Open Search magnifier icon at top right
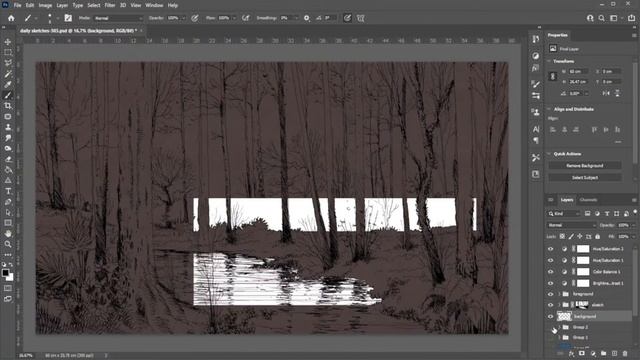The image size is (640, 360). (602, 18)
